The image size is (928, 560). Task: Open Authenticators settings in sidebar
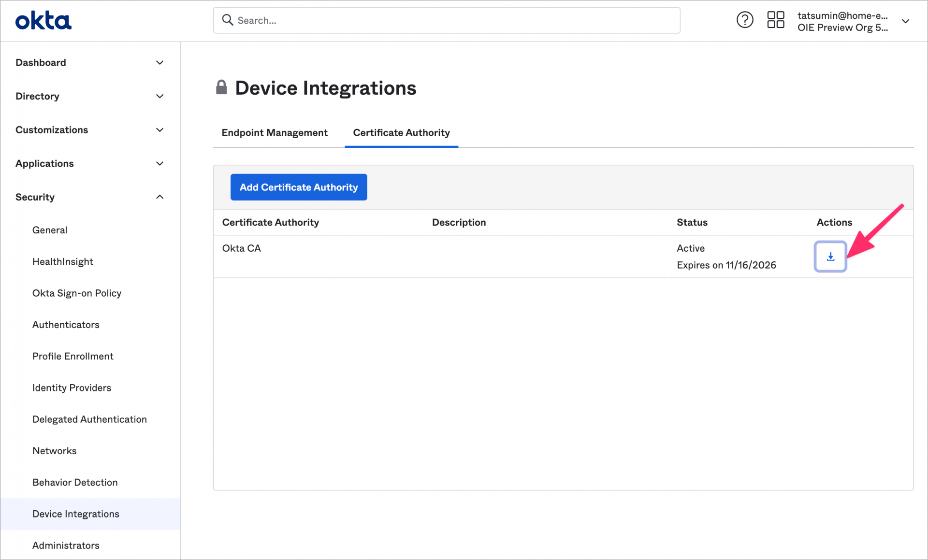[x=66, y=325]
